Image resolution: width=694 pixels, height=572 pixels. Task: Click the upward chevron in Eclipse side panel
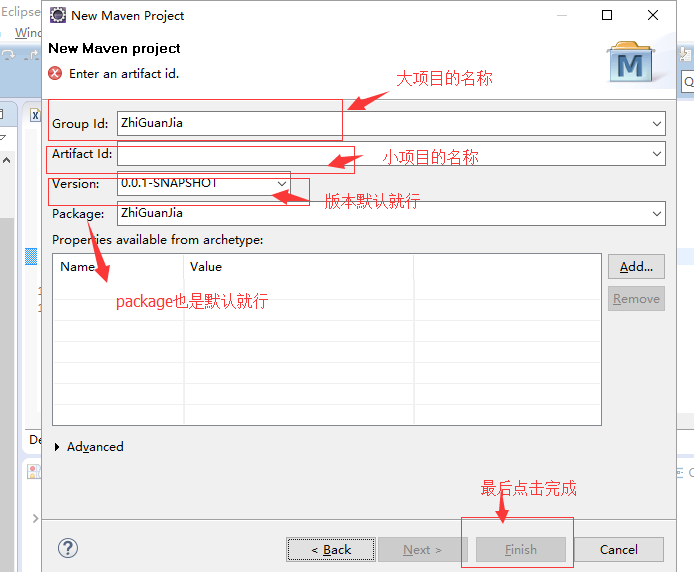[6, 160]
